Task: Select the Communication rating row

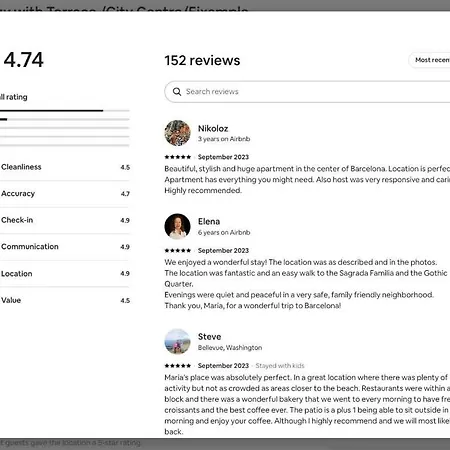Action: pos(65,247)
